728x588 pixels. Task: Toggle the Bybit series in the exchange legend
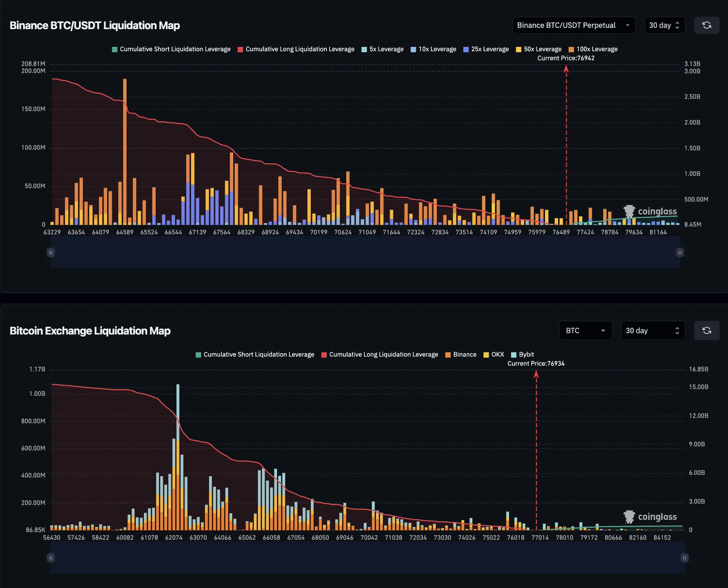[523, 355]
